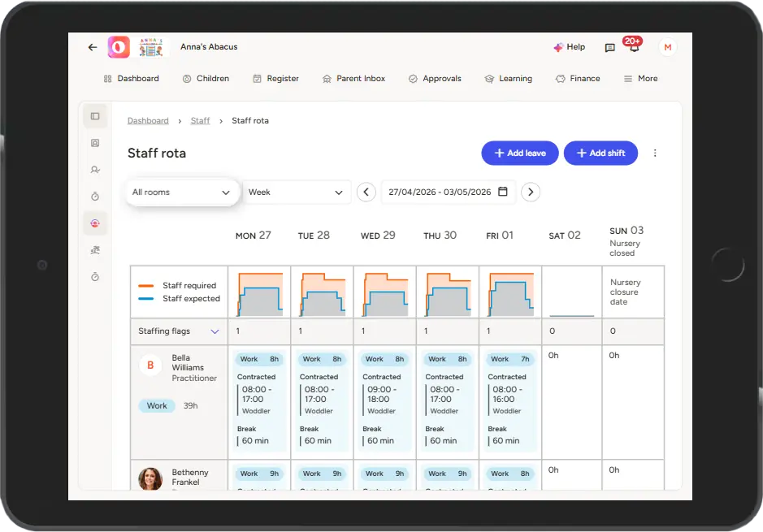Open the All rooms dropdown
The image size is (763, 532).
click(181, 192)
